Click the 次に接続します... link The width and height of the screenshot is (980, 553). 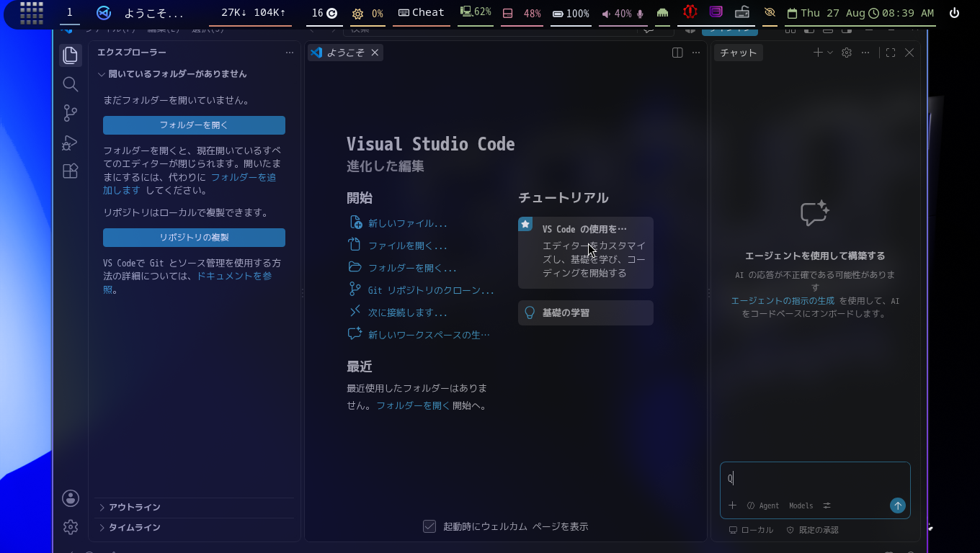408,313
